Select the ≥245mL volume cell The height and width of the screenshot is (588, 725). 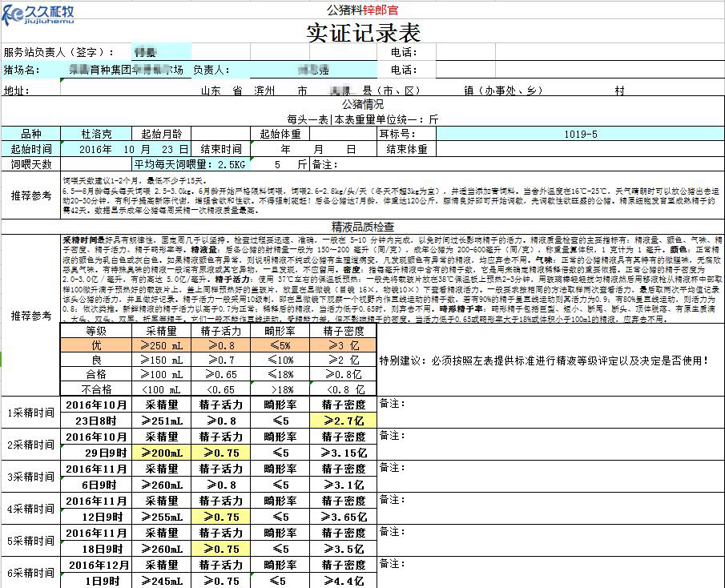(161, 581)
